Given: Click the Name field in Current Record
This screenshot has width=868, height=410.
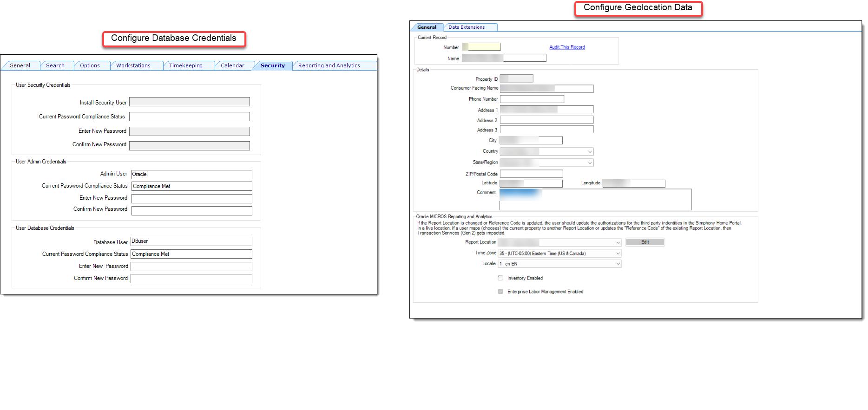Looking at the screenshot, I should click(504, 58).
